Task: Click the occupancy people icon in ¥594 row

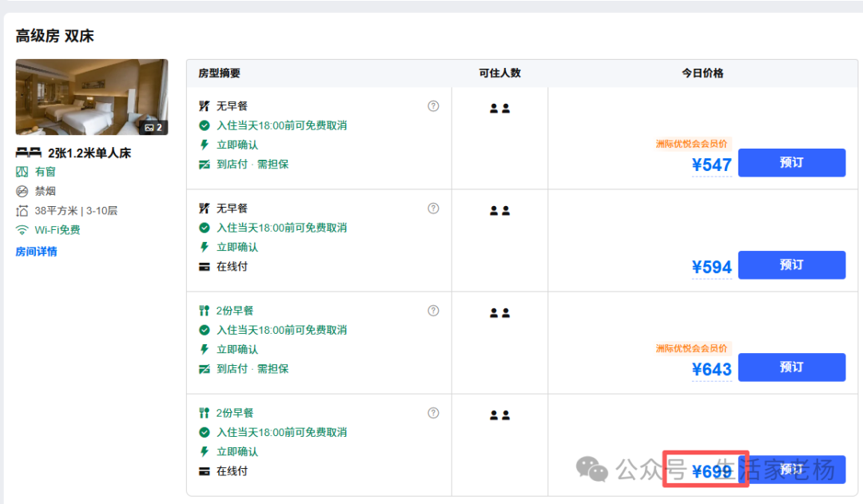Action: [499, 211]
